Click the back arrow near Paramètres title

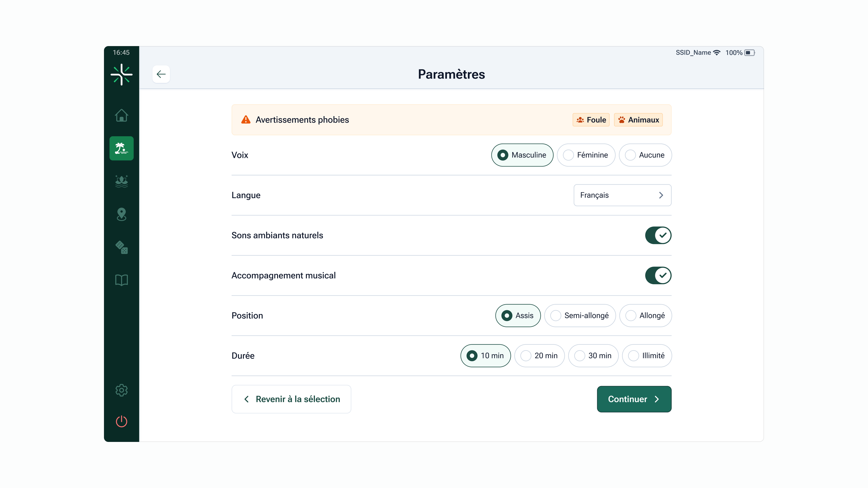pyautogui.click(x=161, y=74)
